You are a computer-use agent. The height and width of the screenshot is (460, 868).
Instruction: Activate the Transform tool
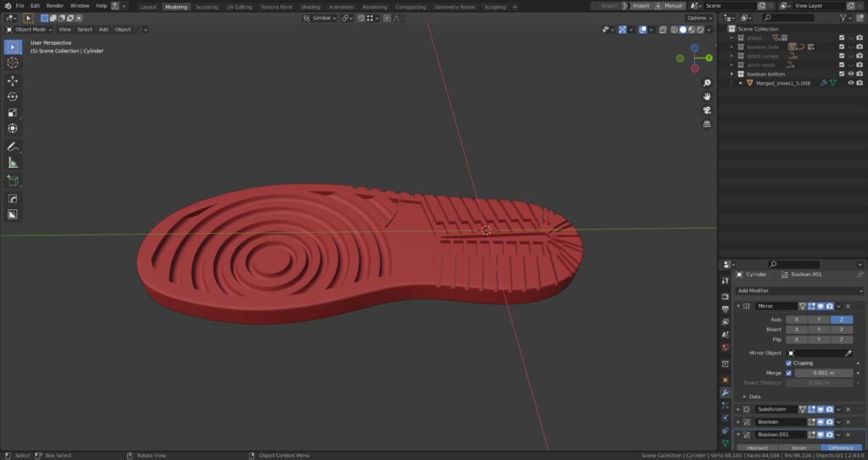[13, 129]
